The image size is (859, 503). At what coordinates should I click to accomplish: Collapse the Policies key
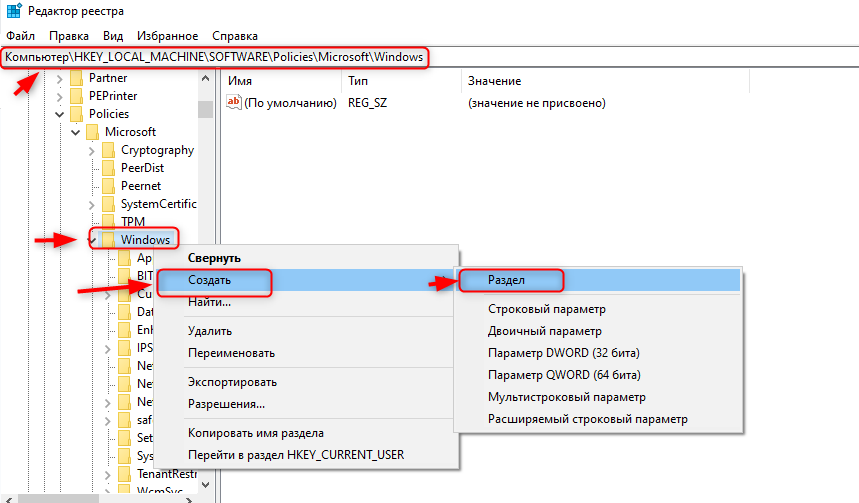pos(59,115)
